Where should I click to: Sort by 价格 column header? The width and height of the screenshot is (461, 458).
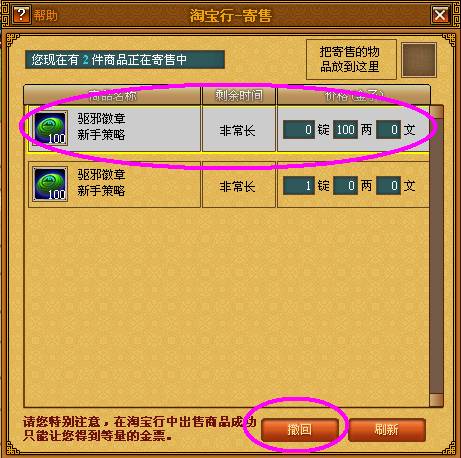[x=353, y=96]
